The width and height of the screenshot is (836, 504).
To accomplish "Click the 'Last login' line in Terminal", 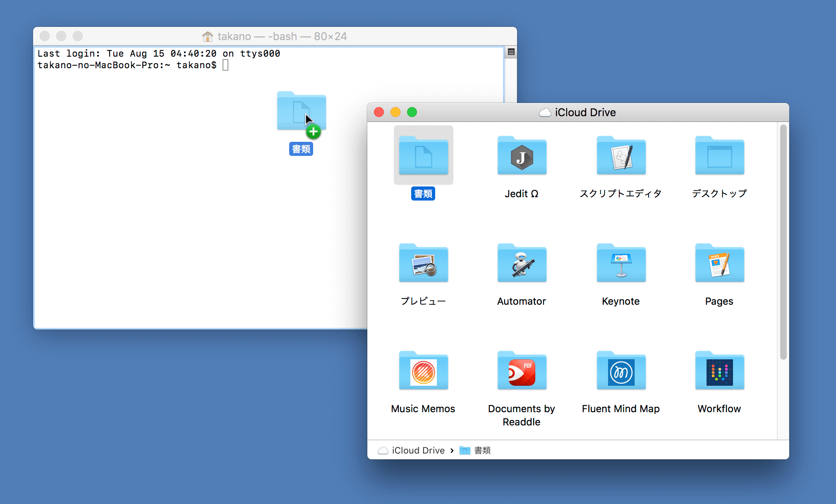I will [x=159, y=54].
